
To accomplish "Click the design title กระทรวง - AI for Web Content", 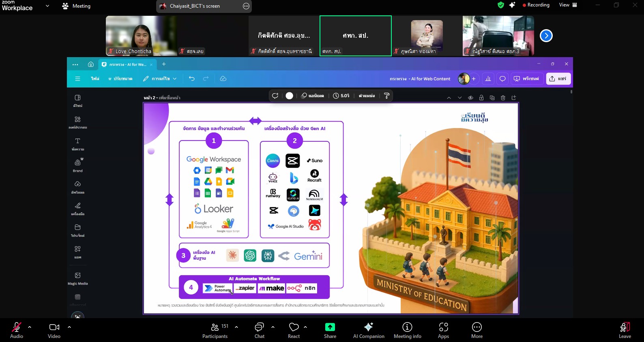I will coord(420,79).
